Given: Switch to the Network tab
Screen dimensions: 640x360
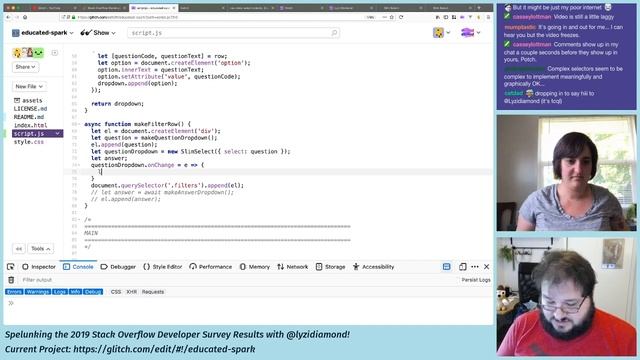Looking at the screenshot, I should pyautogui.click(x=293, y=267).
